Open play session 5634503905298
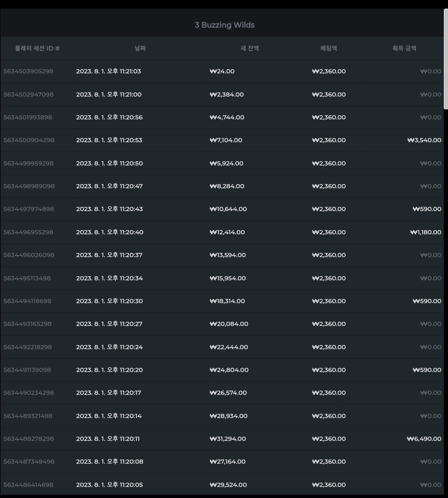The image size is (448, 498). point(28,71)
